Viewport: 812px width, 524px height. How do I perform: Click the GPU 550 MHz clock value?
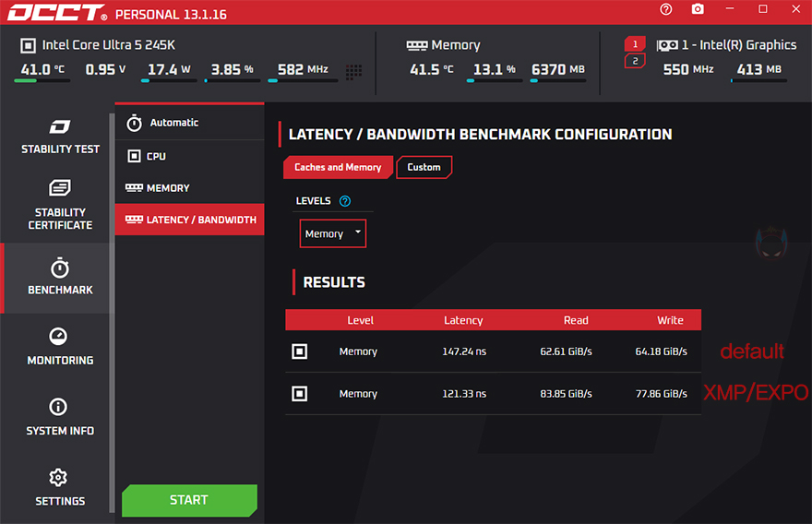tap(688, 69)
